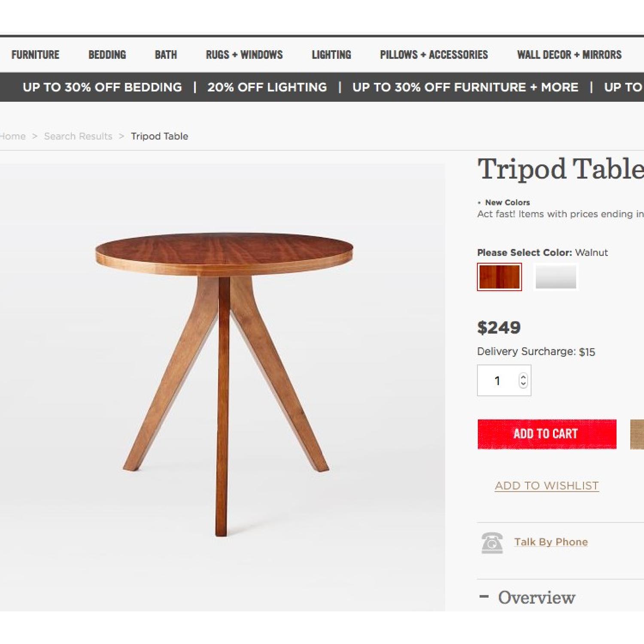The height and width of the screenshot is (644, 644).
Task: Open the Furniture menu
Action: tap(36, 55)
